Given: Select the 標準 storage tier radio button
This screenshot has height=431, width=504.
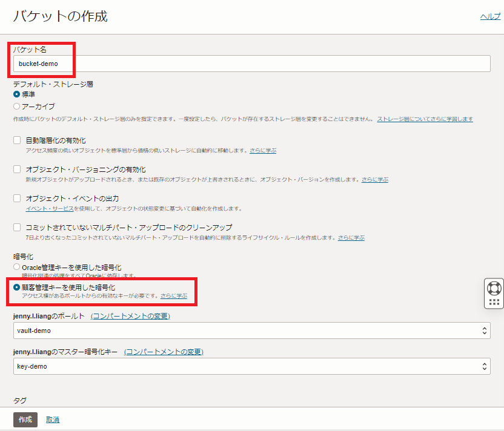Looking at the screenshot, I should coord(17,94).
